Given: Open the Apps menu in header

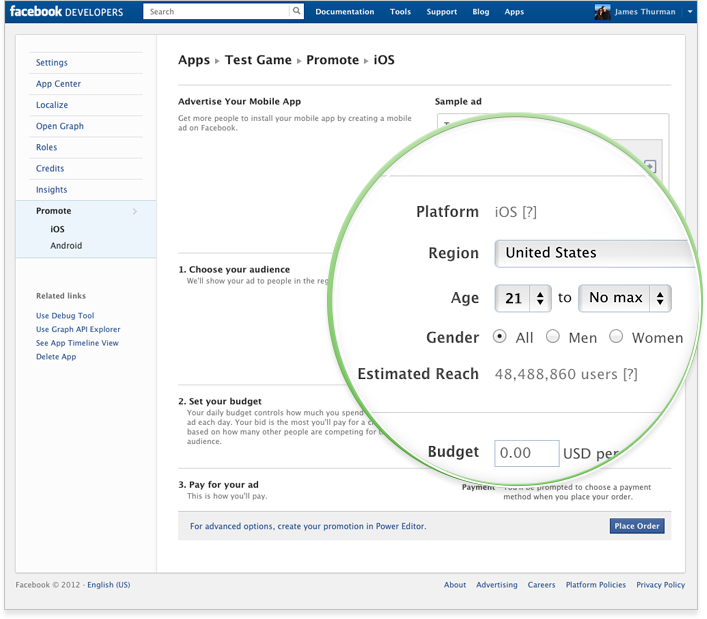Looking at the screenshot, I should pos(514,12).
